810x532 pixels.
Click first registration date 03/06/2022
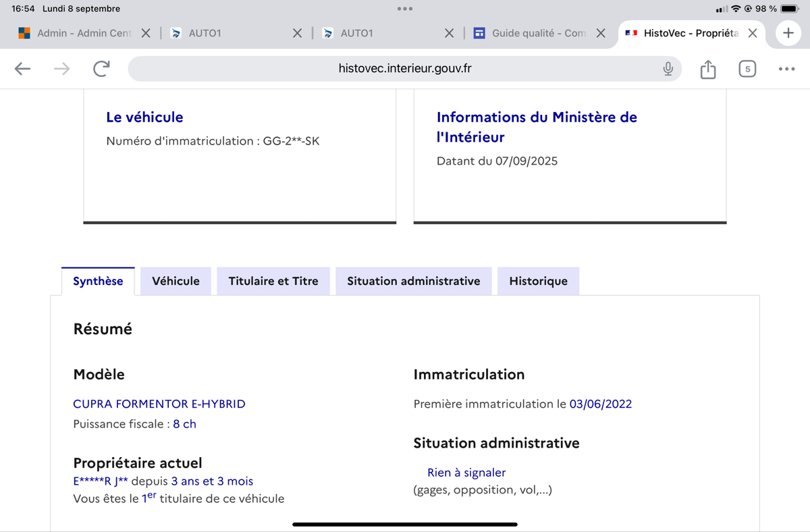pyautogui.click(x=601, y=404)
